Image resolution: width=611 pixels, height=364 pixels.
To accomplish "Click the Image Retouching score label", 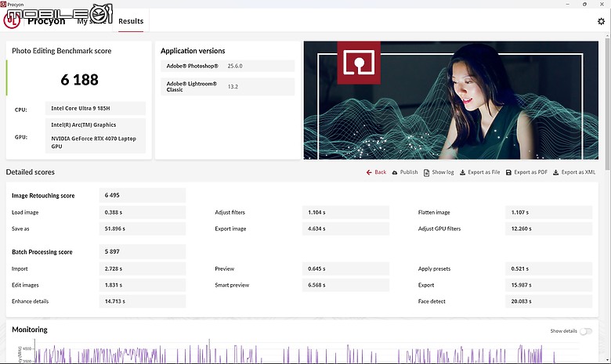I will [x=43, y=196].
